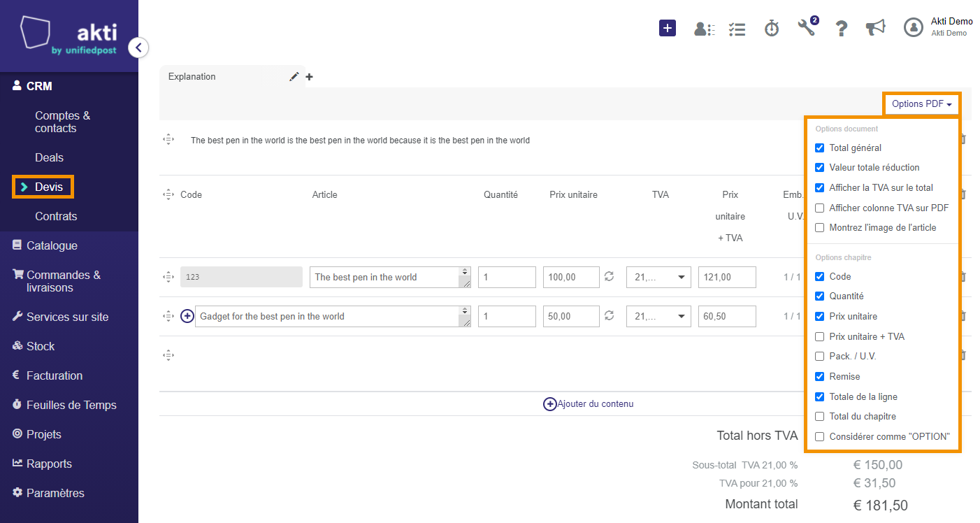Open TVA dropdown for the Gadget row
This screenshot has width=980, height=523.
click(x=658, y=316)
